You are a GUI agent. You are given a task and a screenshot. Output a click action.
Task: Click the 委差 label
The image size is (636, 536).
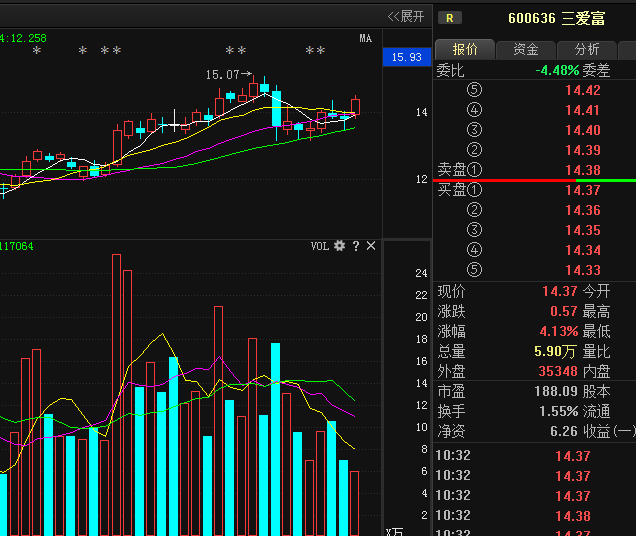[596, 70]
